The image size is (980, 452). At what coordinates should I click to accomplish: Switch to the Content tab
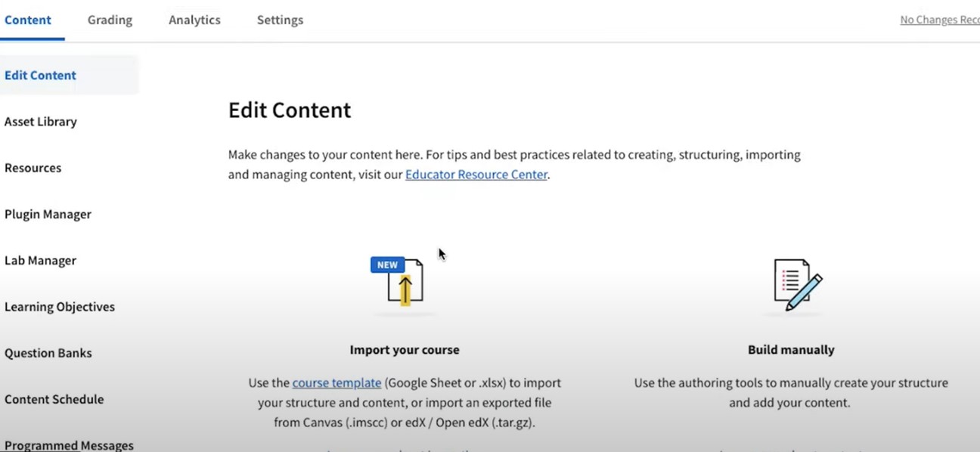(28, 20)
